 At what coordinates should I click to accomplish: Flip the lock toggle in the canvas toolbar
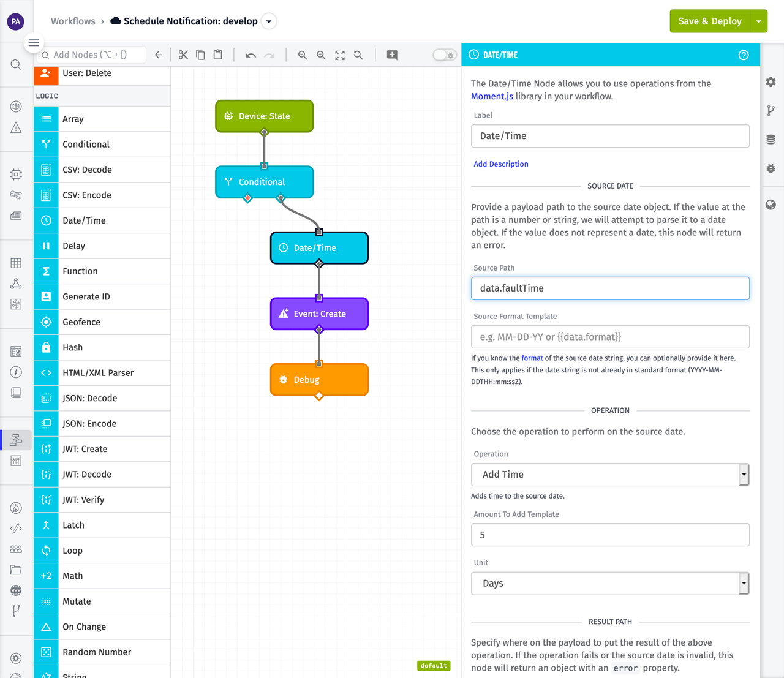coord(444,55)
